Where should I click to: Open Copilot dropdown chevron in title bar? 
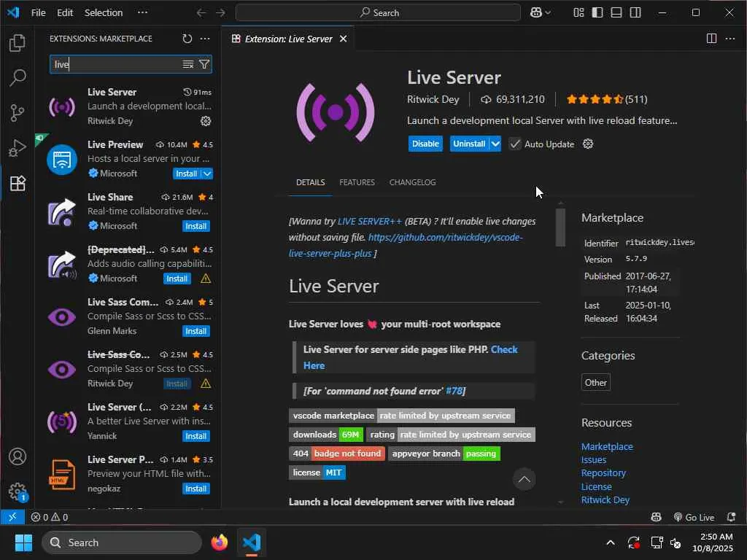pos(548,13)
